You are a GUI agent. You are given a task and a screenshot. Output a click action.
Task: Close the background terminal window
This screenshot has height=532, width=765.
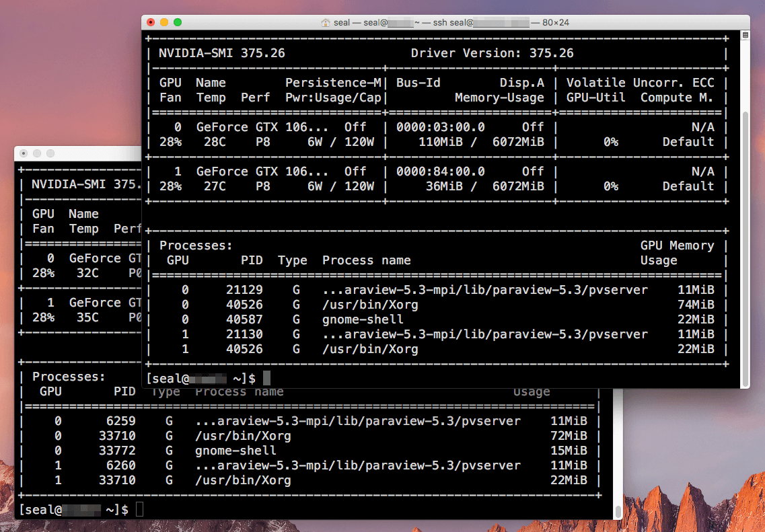(24, 153)
